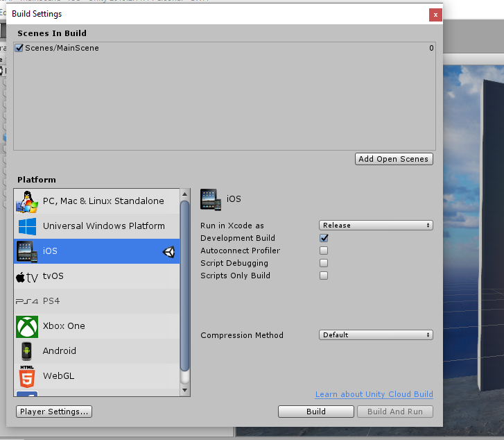Open the Learn about Unity Cloud Build link
The image size is (504, 440).
click(x=374, y=394)
